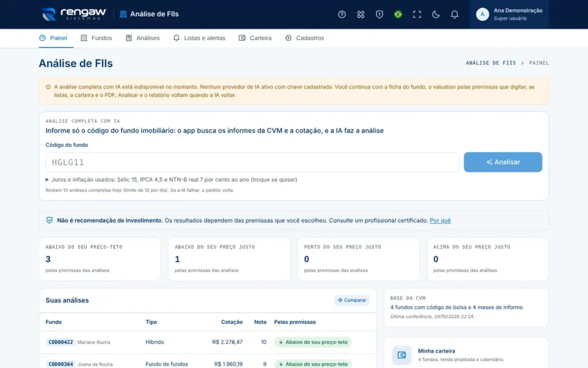The height and width of the screenshot is (368, 588).
Task: Click the Minha carteira wallet icon
Action: 401,355
